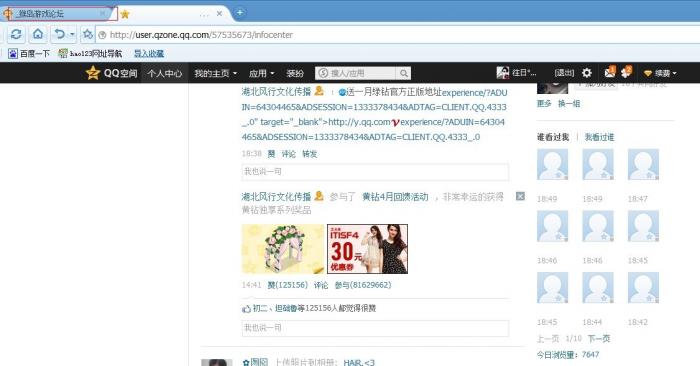The height and width of the screenshot is (366, 700).
Task: Switch to the 谁看过我 tab
Action: pos(553,137)
